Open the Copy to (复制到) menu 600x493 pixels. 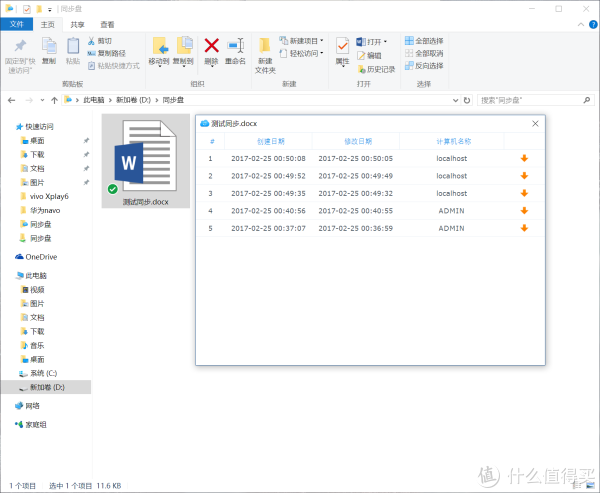pos(183,52)
